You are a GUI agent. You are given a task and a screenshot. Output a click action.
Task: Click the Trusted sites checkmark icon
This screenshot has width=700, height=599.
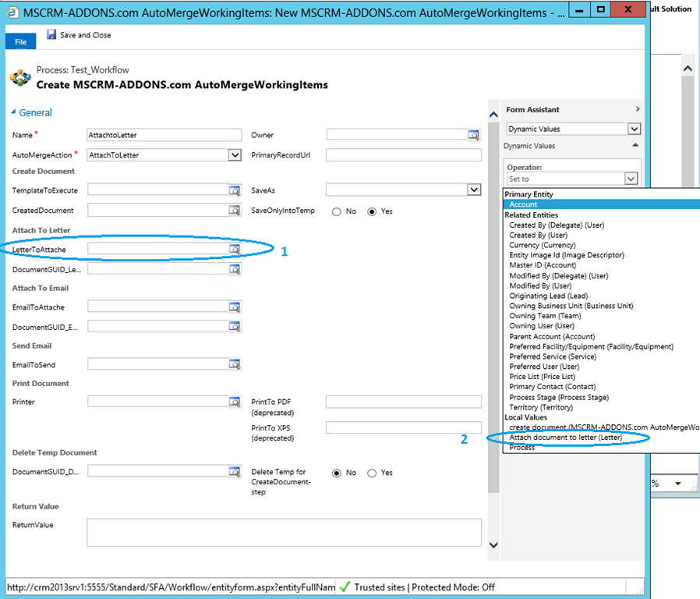click(x=345, y=587)
